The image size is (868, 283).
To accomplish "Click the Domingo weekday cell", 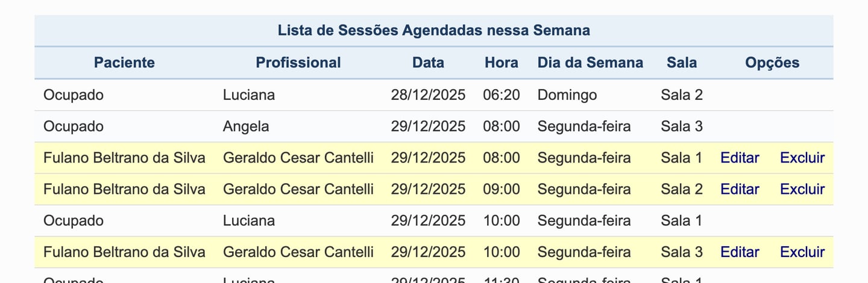I will (x=567, y=95).
